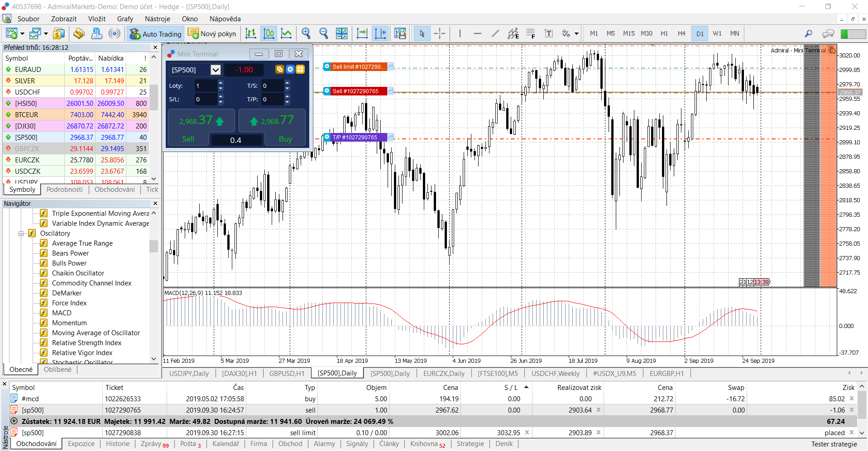Select the W1 timeframe

pyautogui.click(x=717, y=33)
